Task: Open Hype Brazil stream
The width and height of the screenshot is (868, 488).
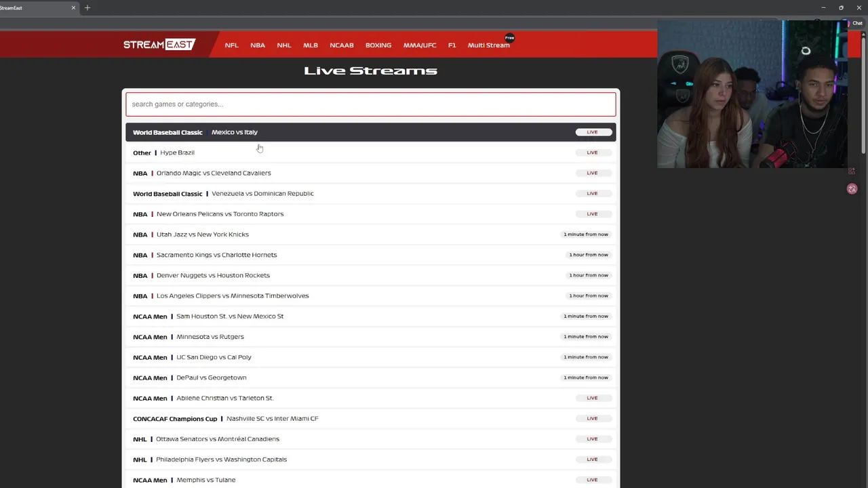Action: 371,152
